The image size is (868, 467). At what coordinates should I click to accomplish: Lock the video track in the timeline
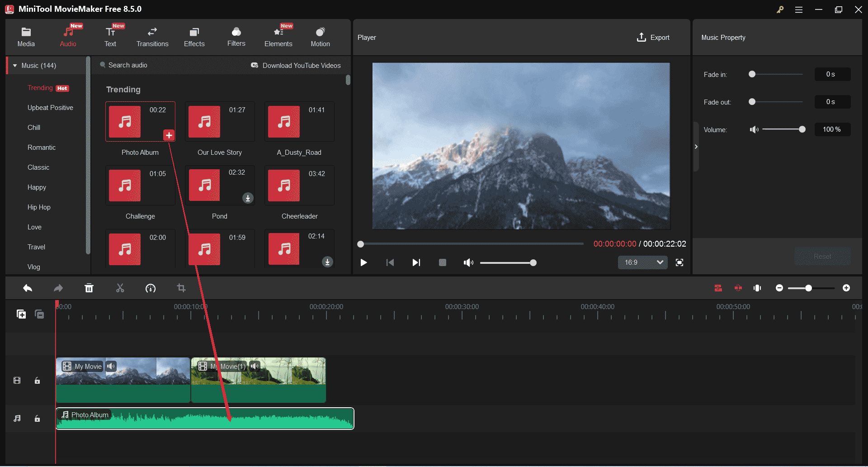tap(37, 381)
